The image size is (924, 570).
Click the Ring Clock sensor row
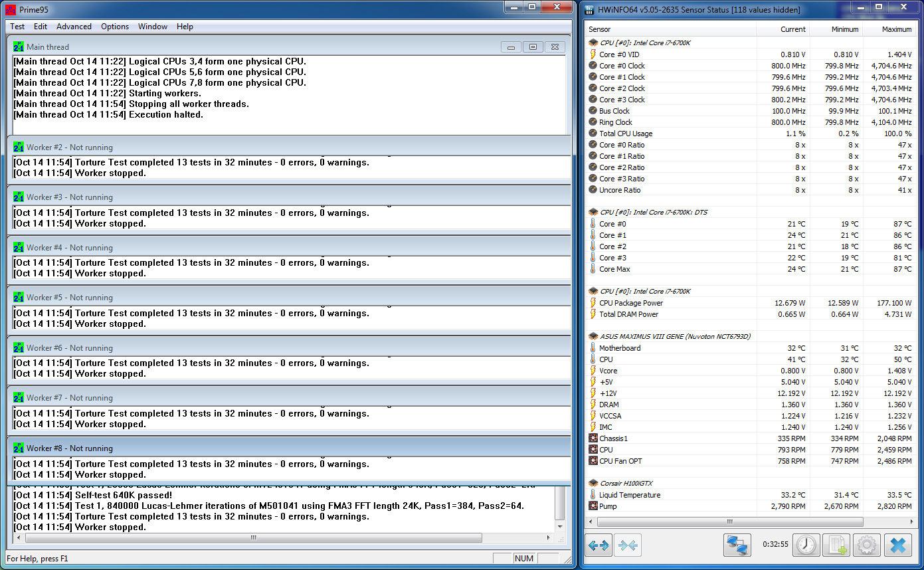tap(751, 122)
